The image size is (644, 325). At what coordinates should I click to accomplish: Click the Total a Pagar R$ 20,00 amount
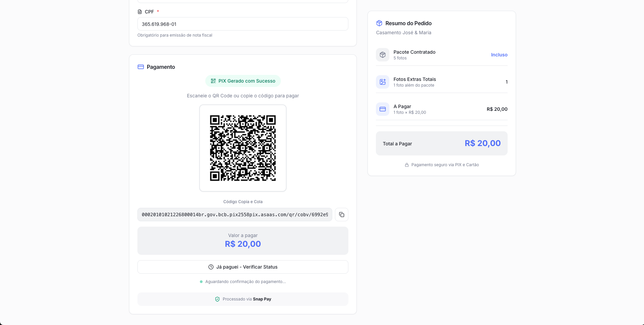tap(483, 143)
